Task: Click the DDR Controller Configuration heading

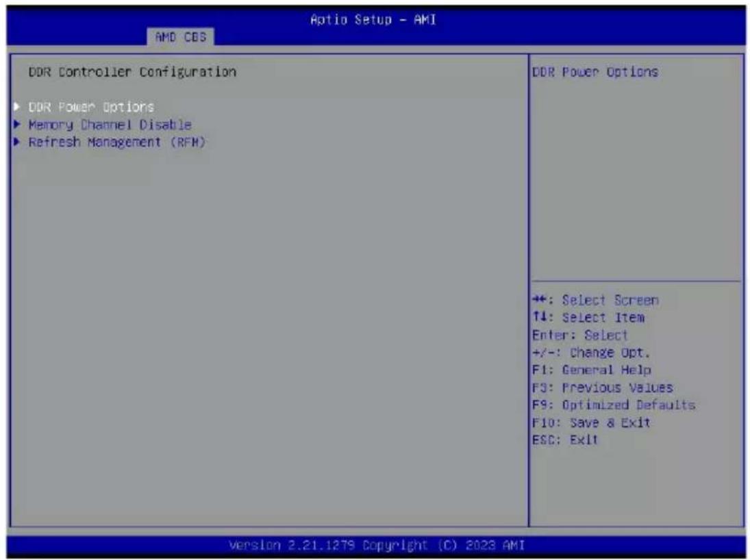Action: pyautogui.click(x=132, y=72)
